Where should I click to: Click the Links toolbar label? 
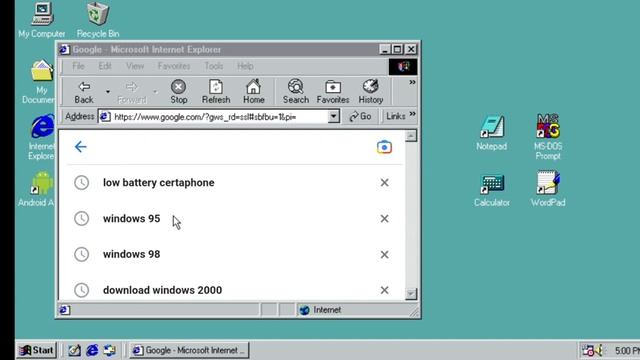(396, 116)
